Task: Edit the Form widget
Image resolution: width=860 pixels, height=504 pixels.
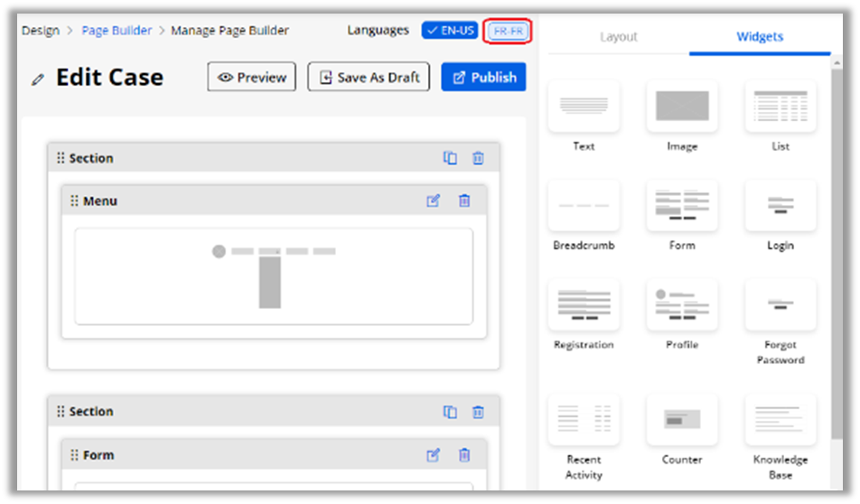Action: click(x=434, y=455)
